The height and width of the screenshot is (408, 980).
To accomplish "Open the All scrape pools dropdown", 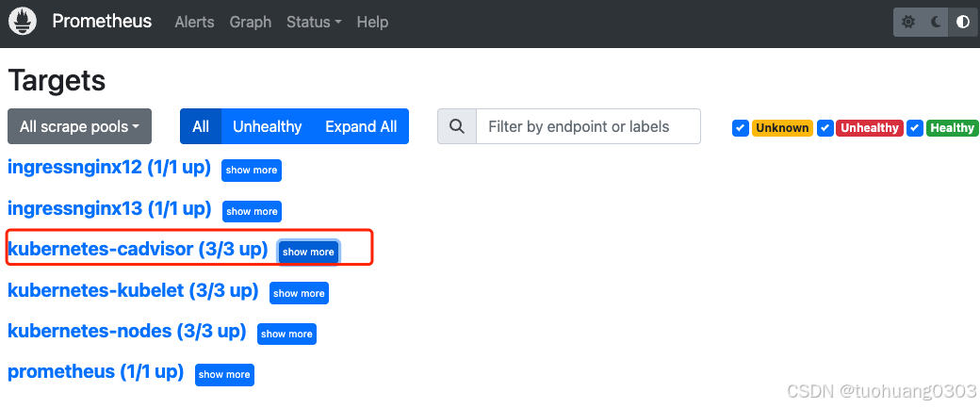I will click(79, 126).
